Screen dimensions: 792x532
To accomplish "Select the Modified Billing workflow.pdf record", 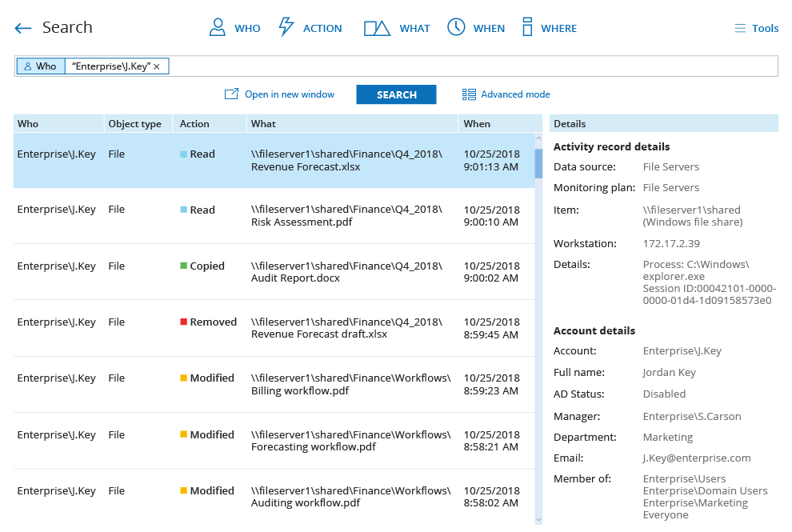I will pyautogui.click(x=274, y=384).
